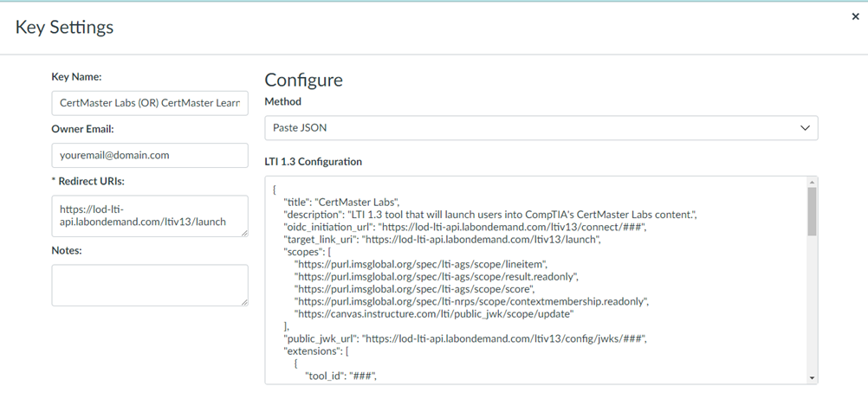Close the Key Settings dialog
This screenshot has height=399, width=868.
point(855,16)
